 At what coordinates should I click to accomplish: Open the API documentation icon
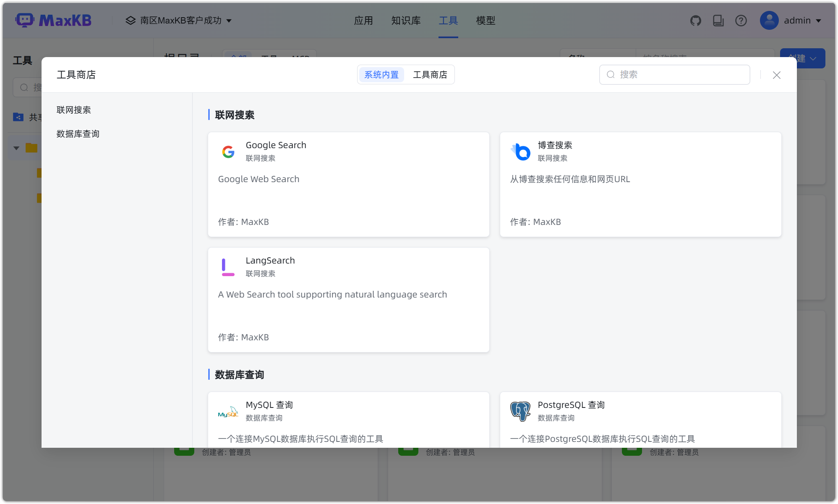718,20
